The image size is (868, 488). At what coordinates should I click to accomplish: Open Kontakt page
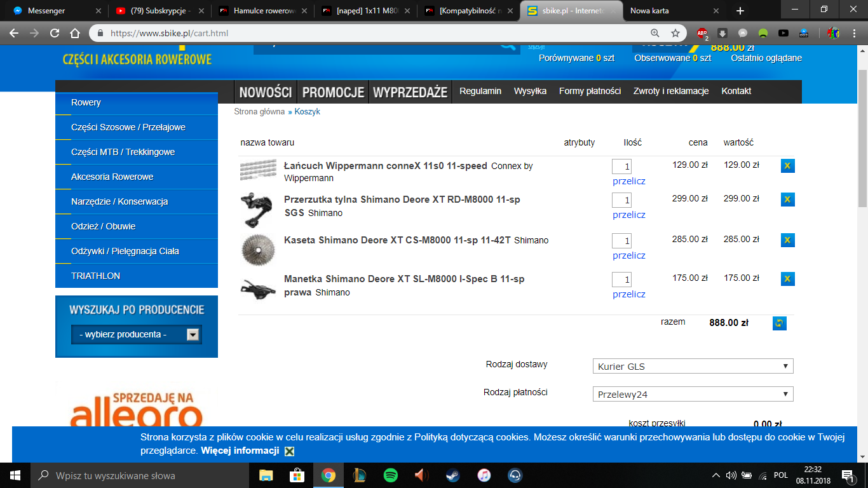coord(736,91)
